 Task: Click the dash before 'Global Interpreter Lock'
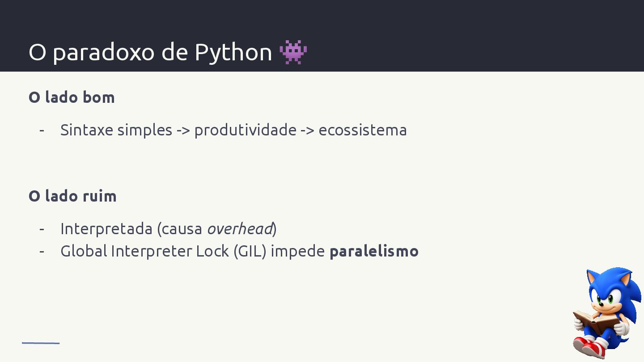pos(42,251)
